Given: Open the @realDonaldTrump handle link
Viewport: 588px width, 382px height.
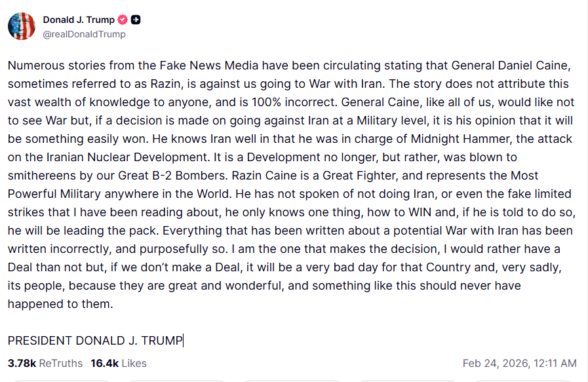Looking at the screenshot, I should click(84, 34).
